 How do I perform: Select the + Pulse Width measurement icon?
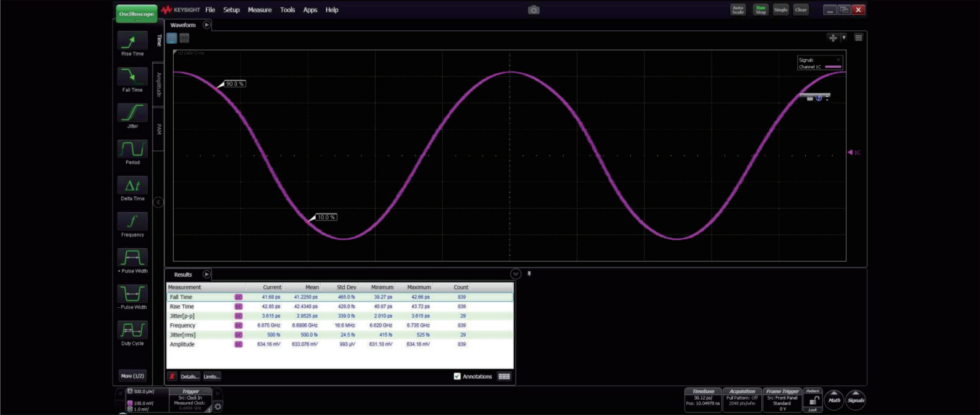[132, 258]
